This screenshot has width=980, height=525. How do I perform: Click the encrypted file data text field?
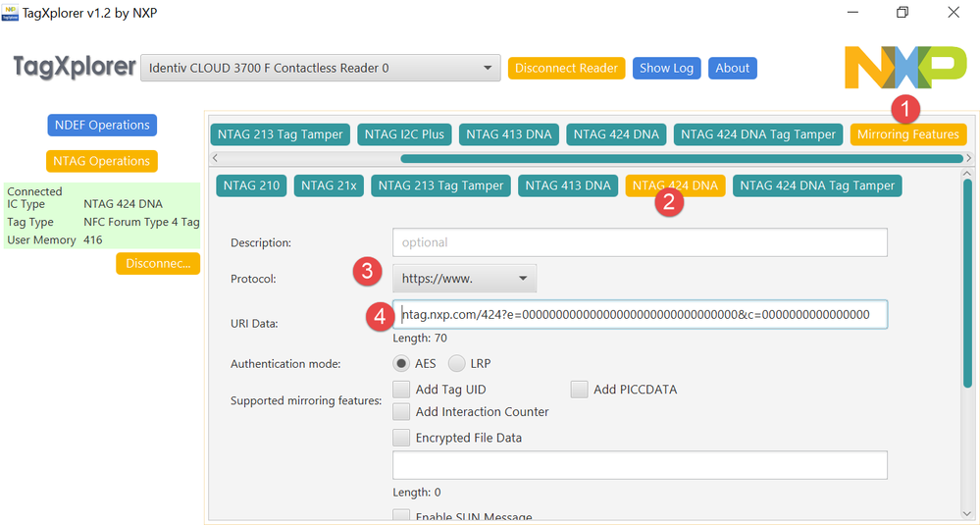(640, 465)
